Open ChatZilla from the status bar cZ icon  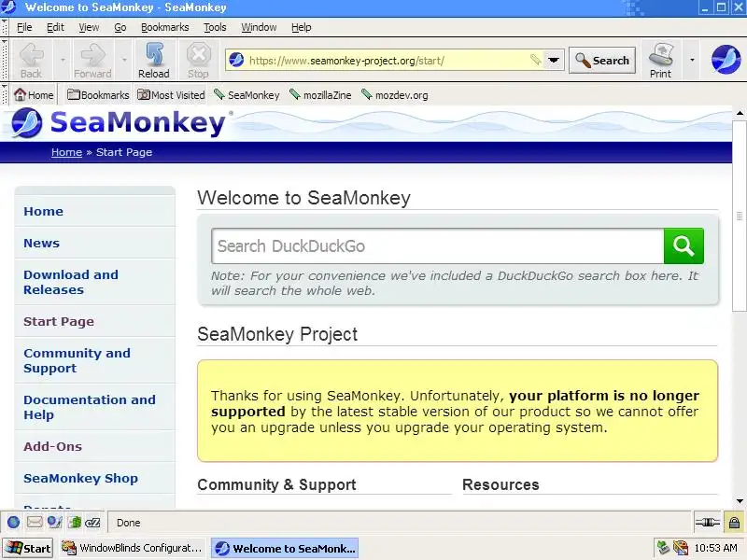tap(92, 523)
